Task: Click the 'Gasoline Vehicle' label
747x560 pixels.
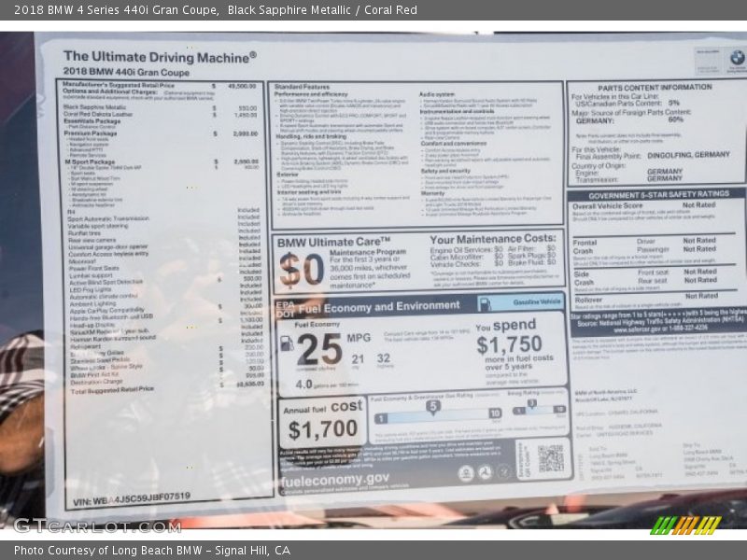Action: (536, 301)
